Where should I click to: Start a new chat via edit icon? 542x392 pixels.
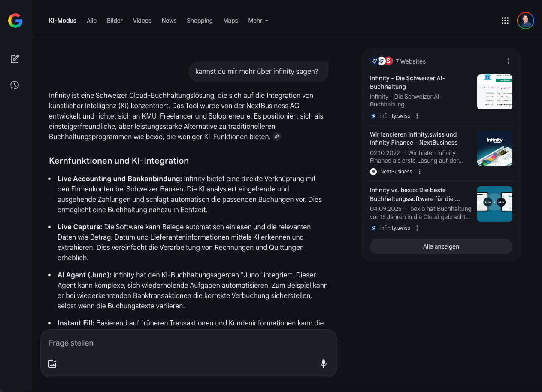click(15, 59)
